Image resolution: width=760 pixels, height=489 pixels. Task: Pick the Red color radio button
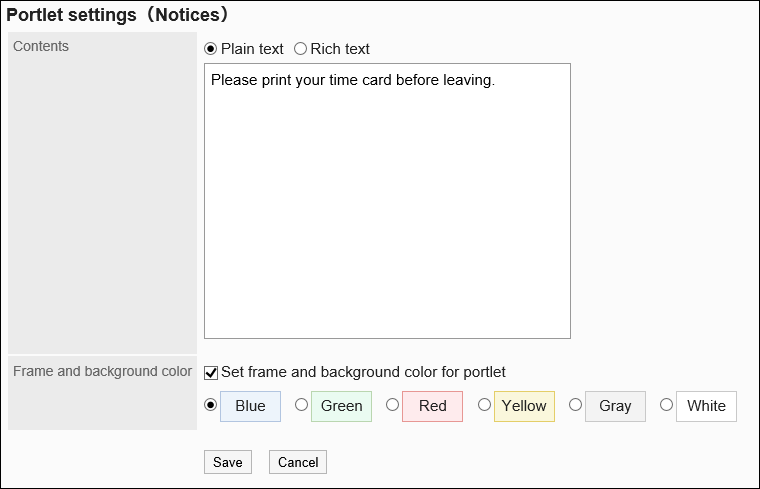point(392,405)
